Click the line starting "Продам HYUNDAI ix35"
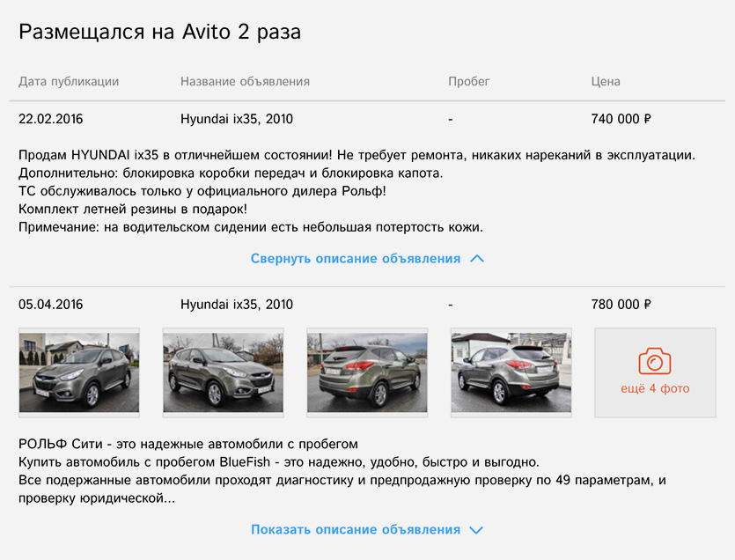This screenshot has width=735, height=560. 356,155
